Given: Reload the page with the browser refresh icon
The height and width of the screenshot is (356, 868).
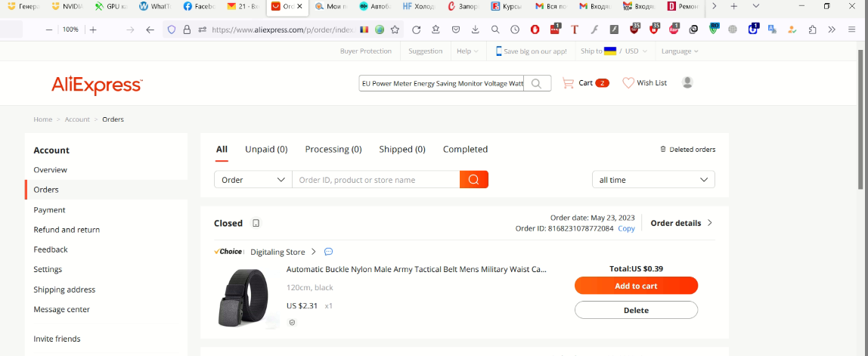Looking at the screenshot, I should [417, 29].
